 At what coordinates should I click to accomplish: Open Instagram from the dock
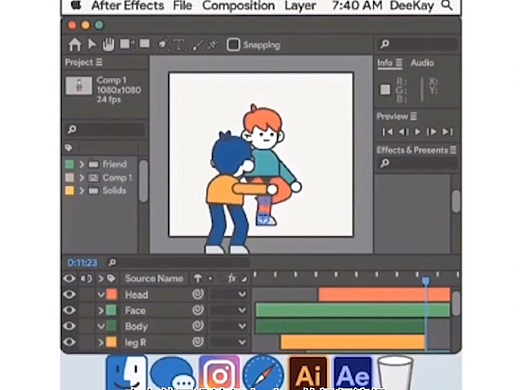pyautogui.click(x=219, y=373)
